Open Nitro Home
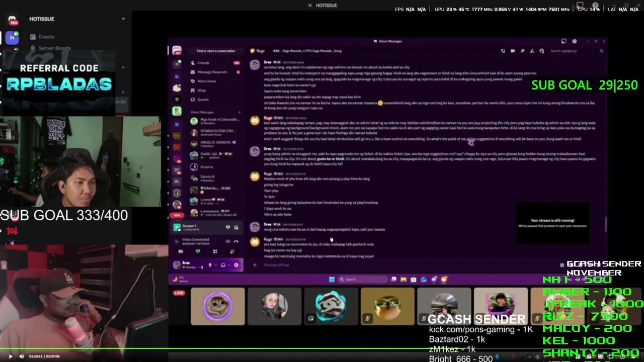 click(215, 81)
